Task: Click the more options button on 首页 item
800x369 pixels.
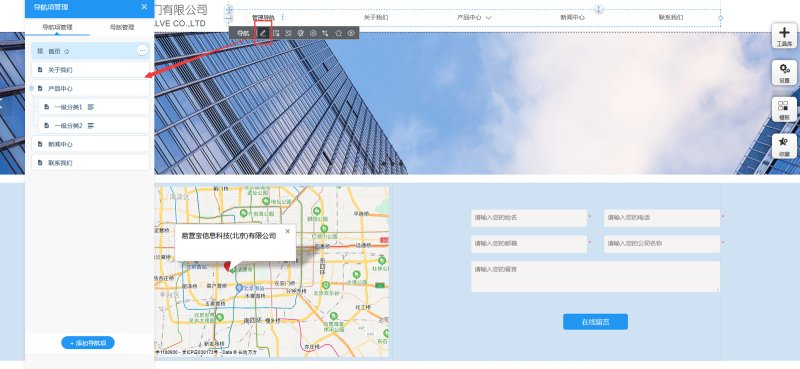Action: (x=142, y=51)
